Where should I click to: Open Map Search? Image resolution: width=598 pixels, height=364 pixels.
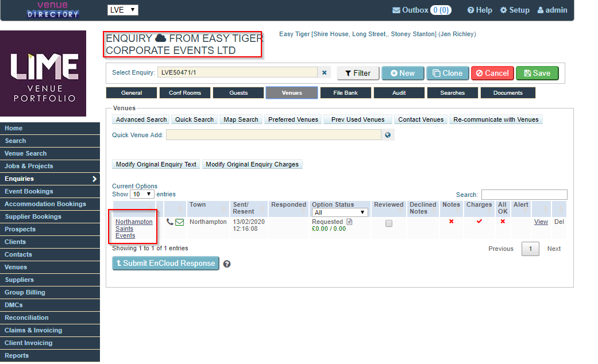pos(241,119)
